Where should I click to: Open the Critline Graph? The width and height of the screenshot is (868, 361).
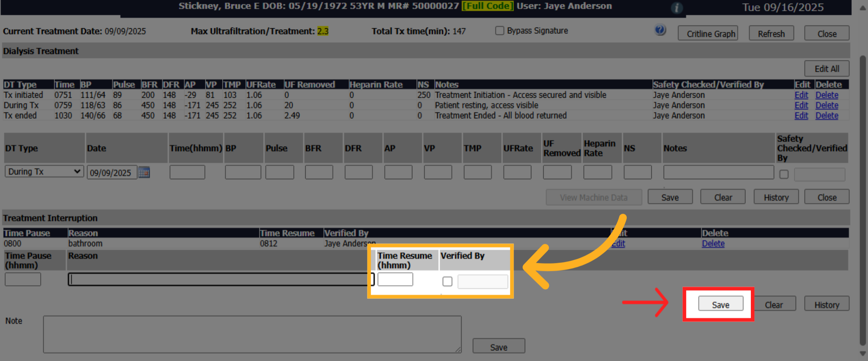pos(708,33)
